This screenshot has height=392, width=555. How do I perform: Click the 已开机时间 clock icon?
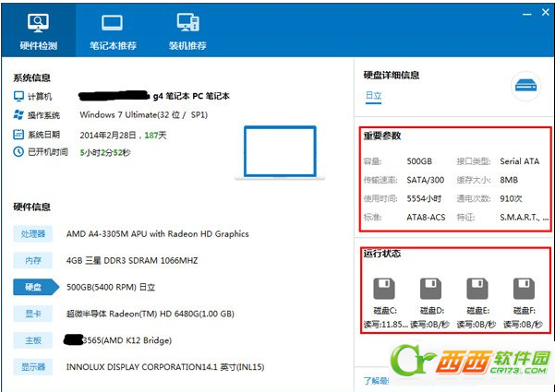[x=18, y=152]
